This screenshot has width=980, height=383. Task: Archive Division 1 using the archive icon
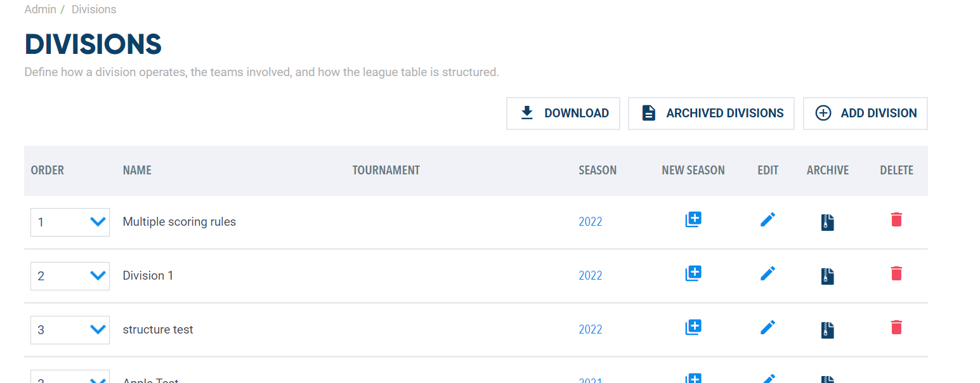coord(827,276)
